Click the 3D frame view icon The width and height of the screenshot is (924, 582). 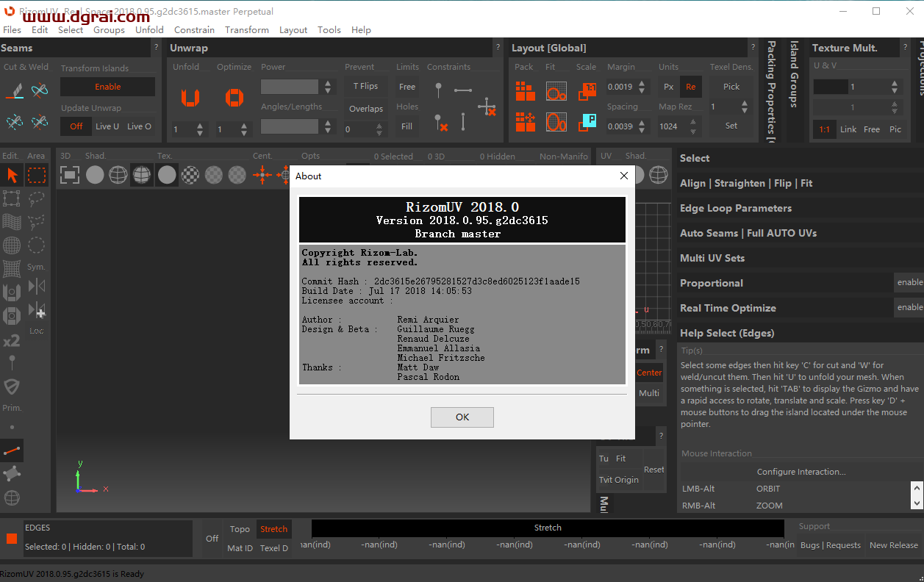[x=70, y=175]
